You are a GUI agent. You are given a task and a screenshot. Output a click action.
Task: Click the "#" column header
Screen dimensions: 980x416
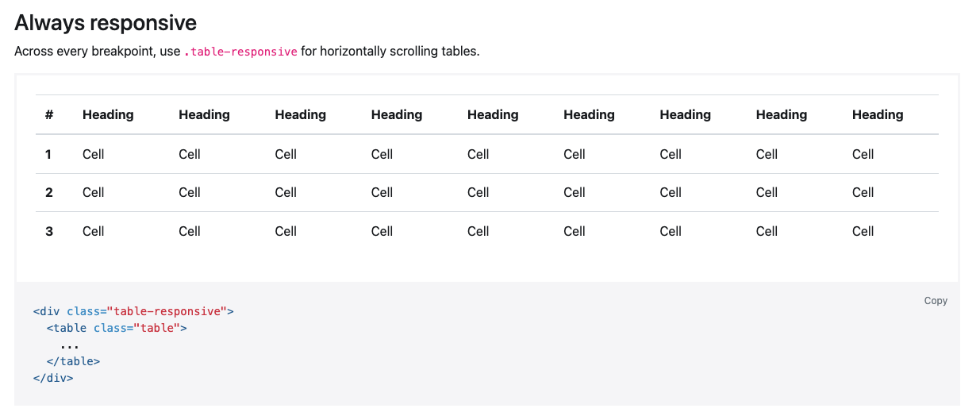pos(49,114)
